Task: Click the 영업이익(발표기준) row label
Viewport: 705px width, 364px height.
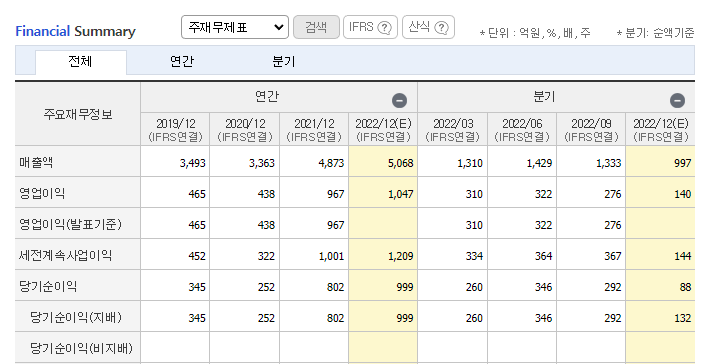Action: (x=70, y=224)
